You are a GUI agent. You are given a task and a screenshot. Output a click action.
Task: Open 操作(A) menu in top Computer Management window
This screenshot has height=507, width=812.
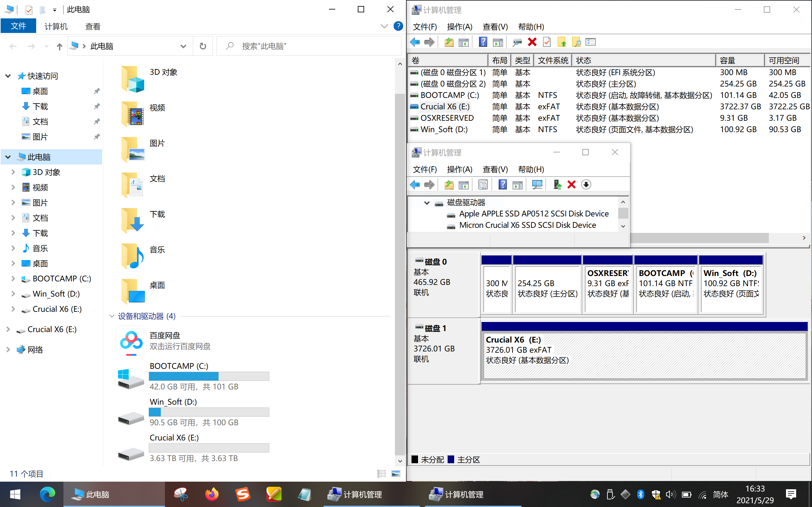(459, 27)
